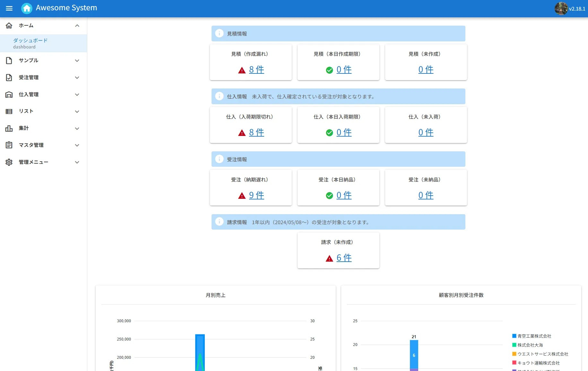The image size is (588, 371).
Task: Open the 0 件 link under 受注（未納品）
Action: click(x=426, y=195)
